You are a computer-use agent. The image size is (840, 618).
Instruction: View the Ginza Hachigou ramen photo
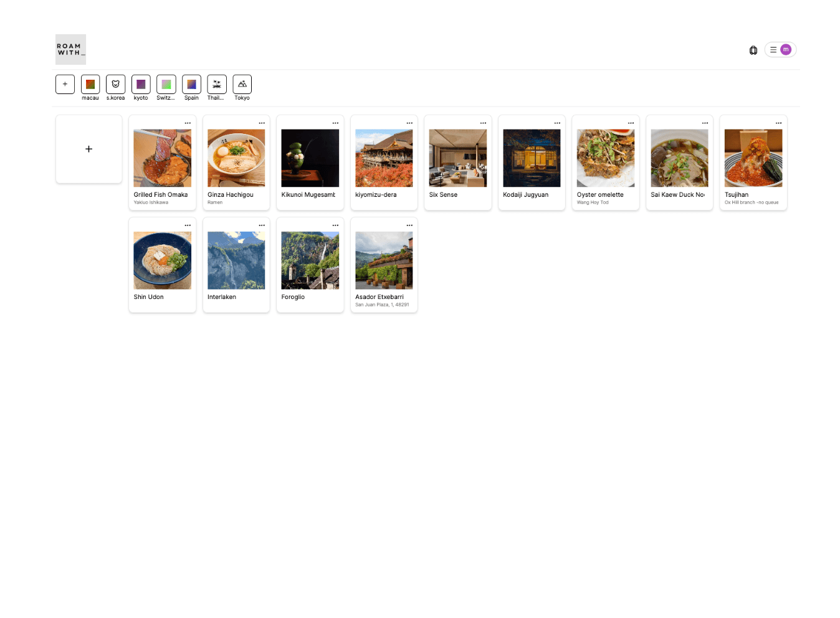[236, 158]
